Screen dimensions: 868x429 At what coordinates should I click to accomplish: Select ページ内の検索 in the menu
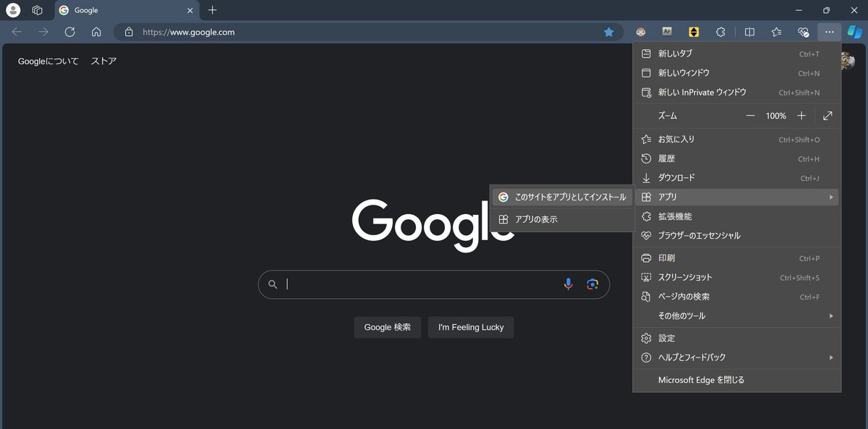pyautogui.click(x=737, y=297)
